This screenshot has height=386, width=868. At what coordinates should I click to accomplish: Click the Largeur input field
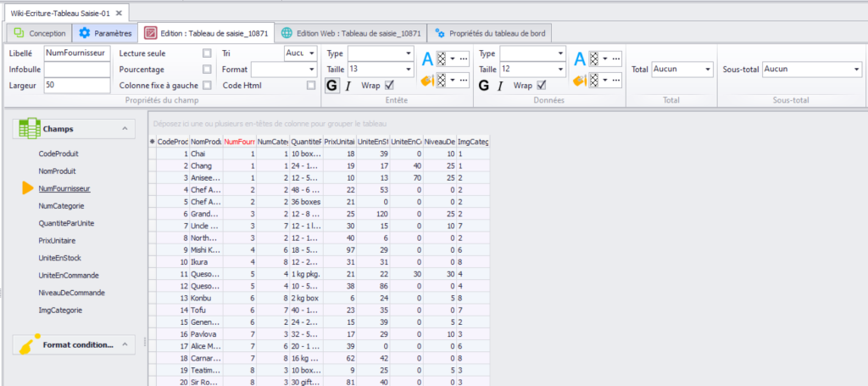pyautogui.click(x=77, y=86)
